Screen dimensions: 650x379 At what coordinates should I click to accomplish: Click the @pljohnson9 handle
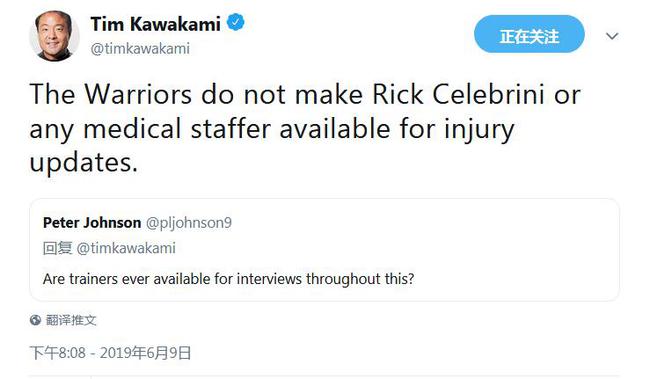click(189, 223)
